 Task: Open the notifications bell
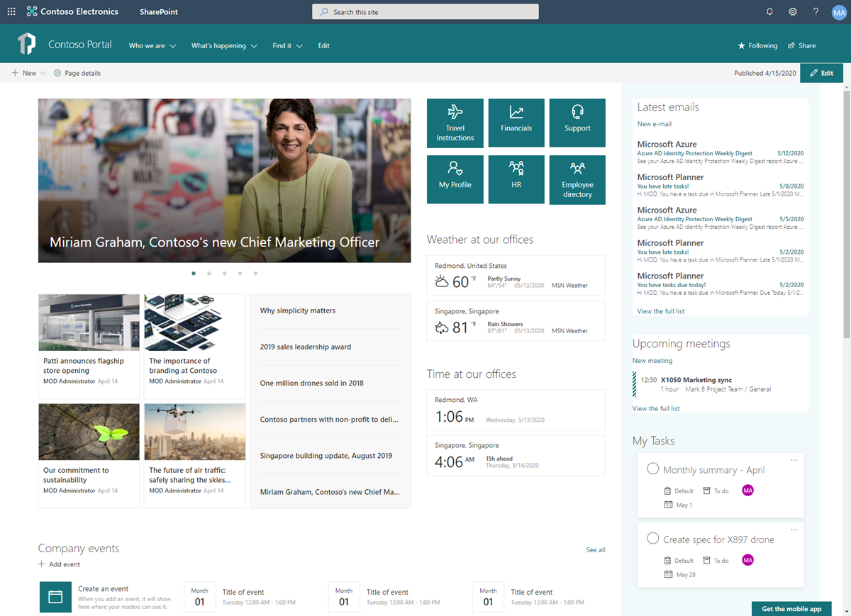coord(769,11)
